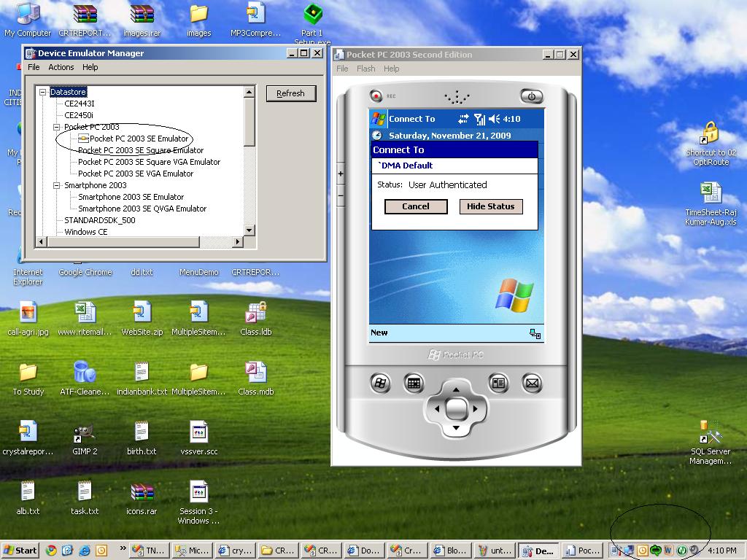Click the Windows Start flag inside the Pocket PC screen
Viewport: 747px width, 560px height.
tap(378, 119)
